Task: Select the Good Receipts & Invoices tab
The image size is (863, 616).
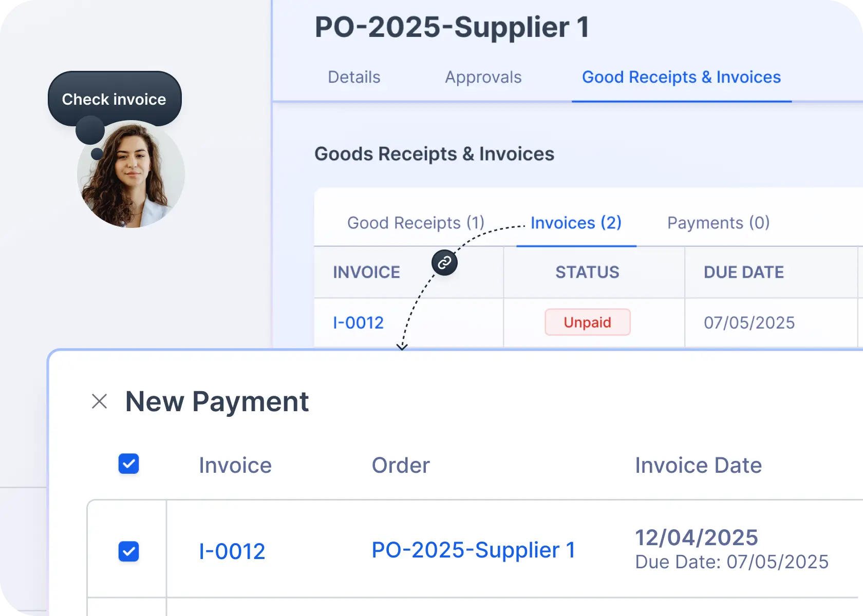Action: click(x=681, y=77)
